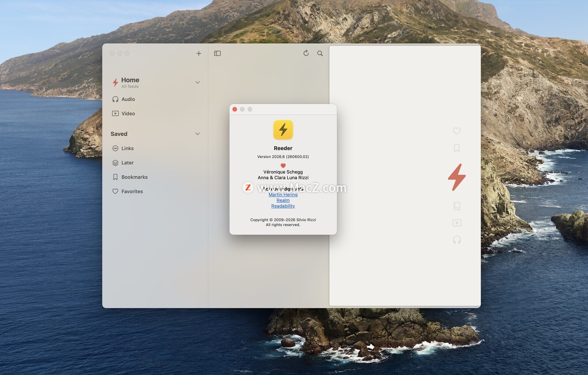Close the About Reeder dialog
Image resolution: width=588 pixels, height=375 pixels.
[x=235, y=110]
